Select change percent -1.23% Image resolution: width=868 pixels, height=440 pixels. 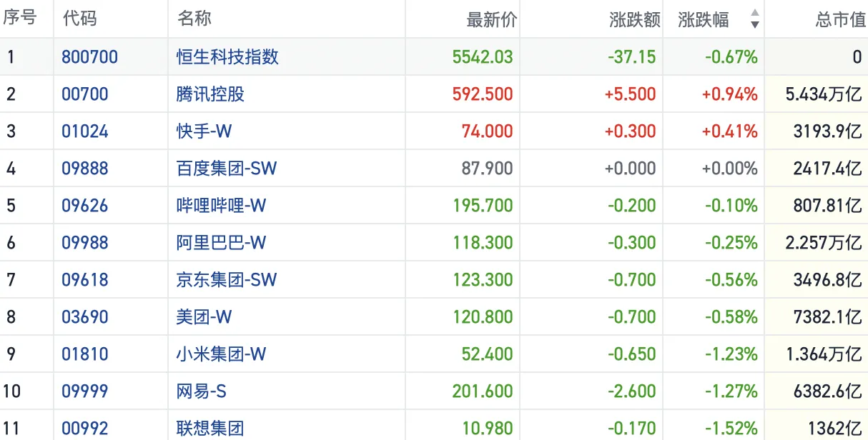pyautogui.click(x=731, y=354)
